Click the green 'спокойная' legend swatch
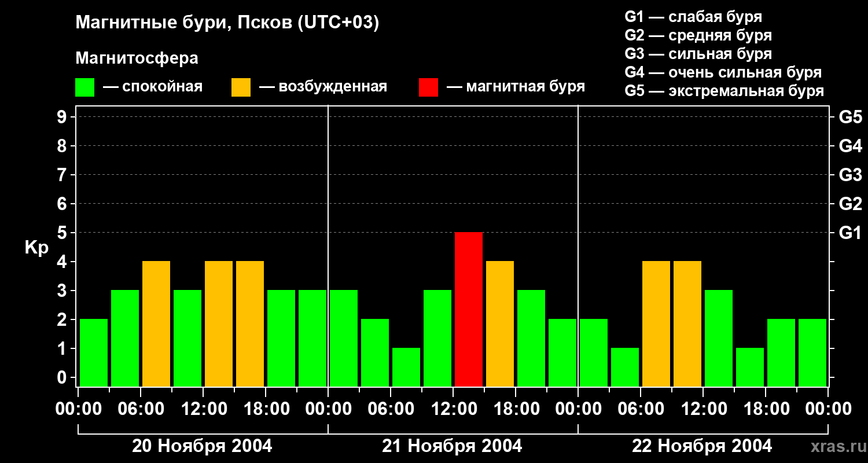 85,87
